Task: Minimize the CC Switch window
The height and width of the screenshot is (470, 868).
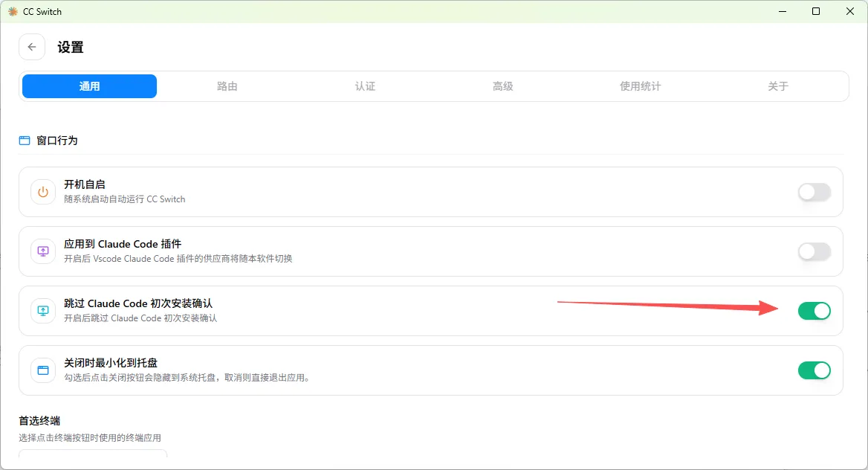Action: coord(783,11)
